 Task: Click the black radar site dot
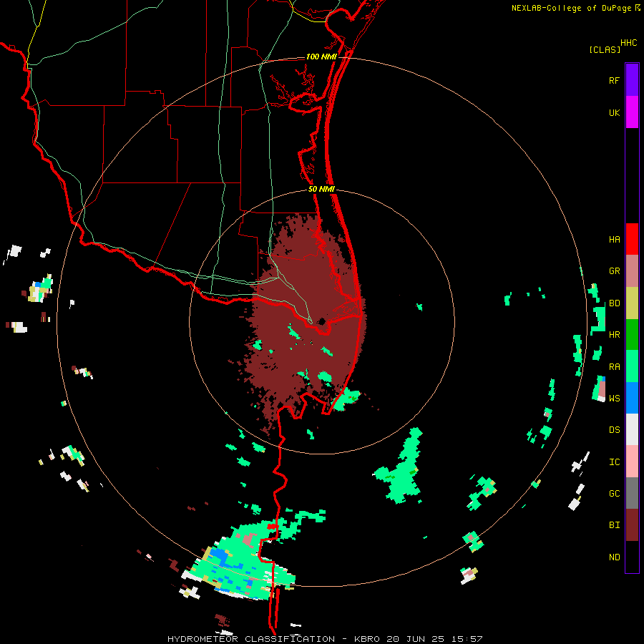[322, 321]
